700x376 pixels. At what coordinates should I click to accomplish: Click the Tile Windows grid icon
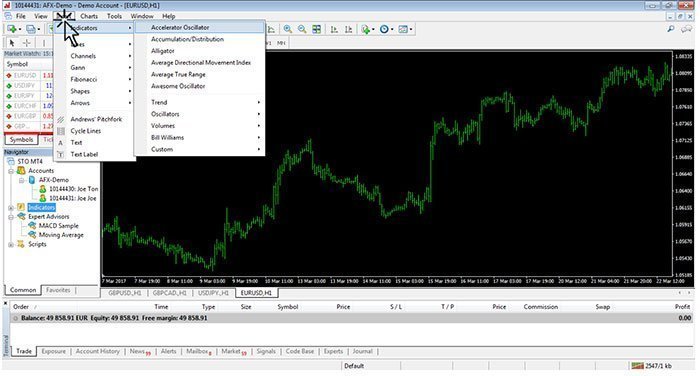point(317,29)
